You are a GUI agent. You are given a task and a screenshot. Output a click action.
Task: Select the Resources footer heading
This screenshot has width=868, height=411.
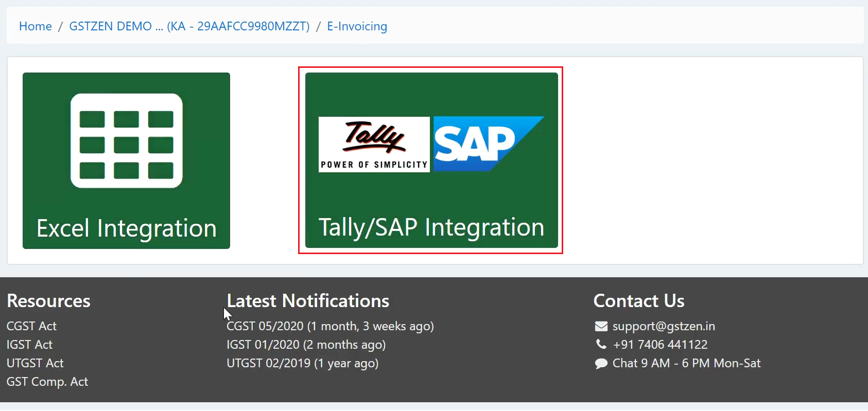pos(49,301)
